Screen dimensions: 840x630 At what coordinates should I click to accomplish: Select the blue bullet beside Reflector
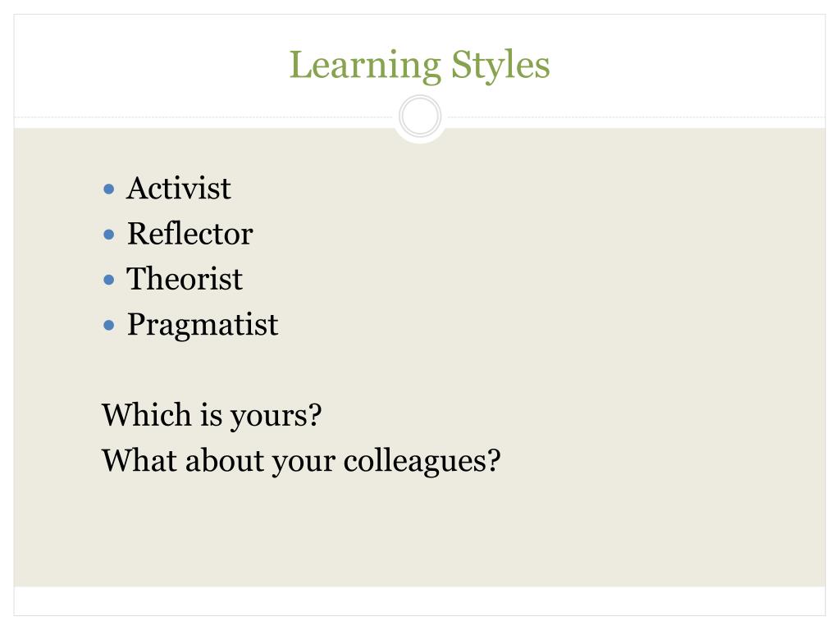(x=109, y=234)
